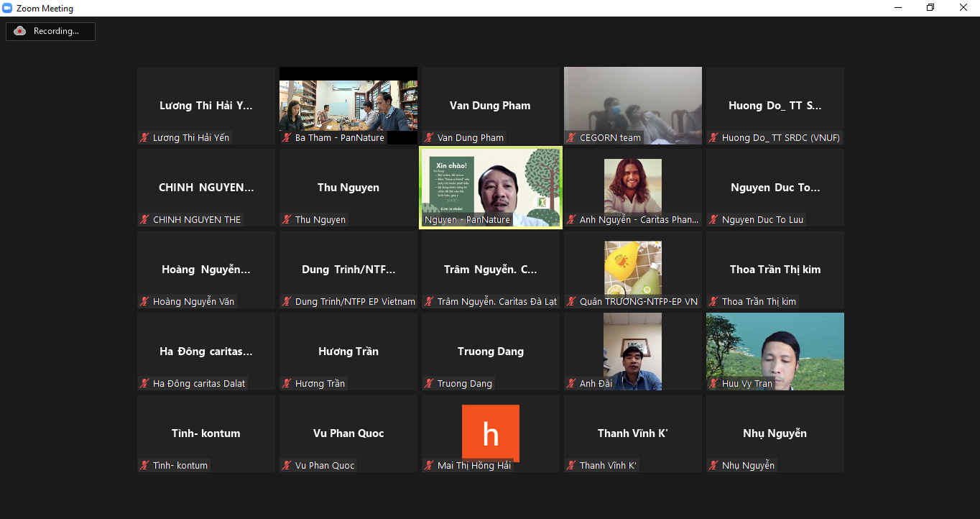Click the CEGORN team muted microphone icon

click(x=571, y=137)
